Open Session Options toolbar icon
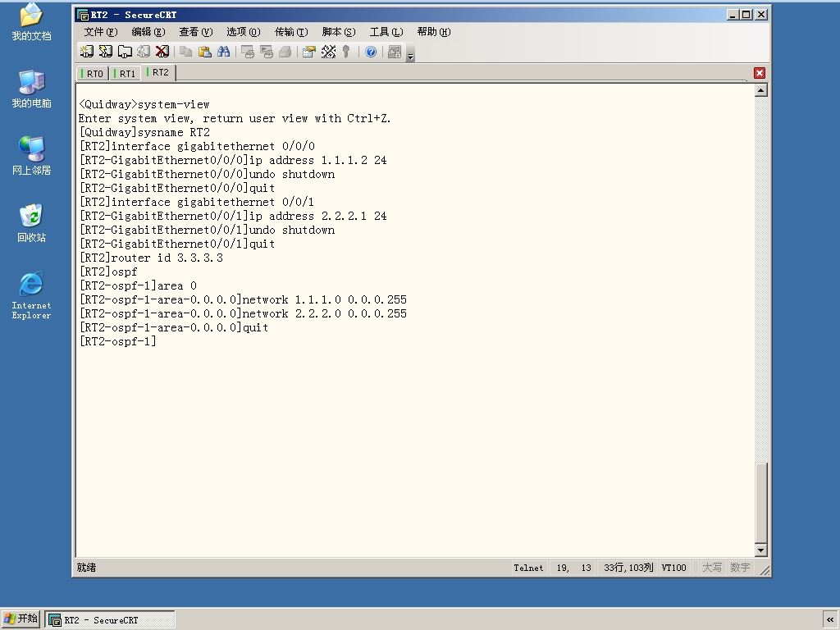Image resolution: width=840 pixels, height=630 pixels. (x=308, y=52)
